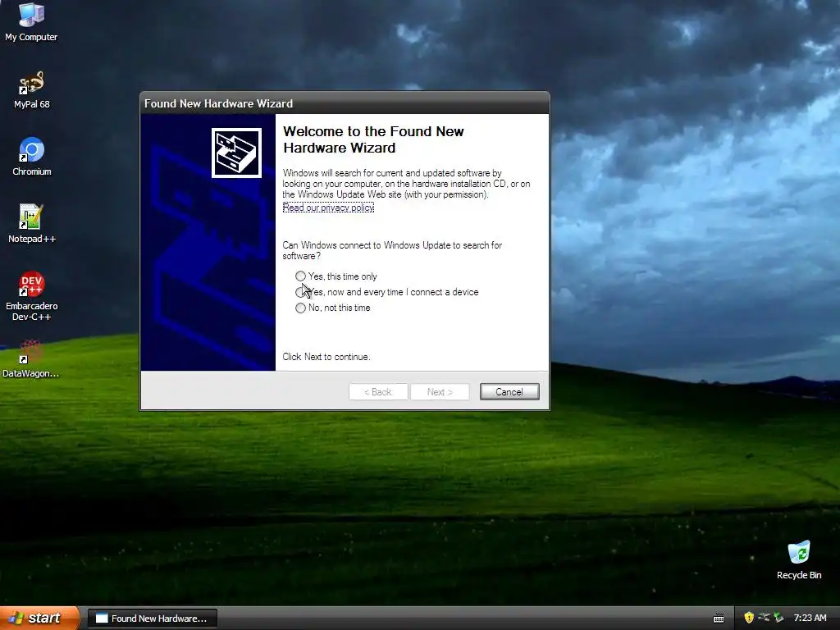Click the Next button in the wizard
The image size is (840, 630).
pyautogui.click(x=440, y=391)
